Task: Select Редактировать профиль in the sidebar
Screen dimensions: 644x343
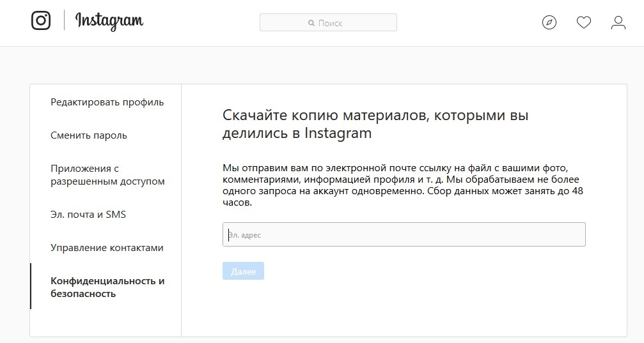Action: click(107, 102)
